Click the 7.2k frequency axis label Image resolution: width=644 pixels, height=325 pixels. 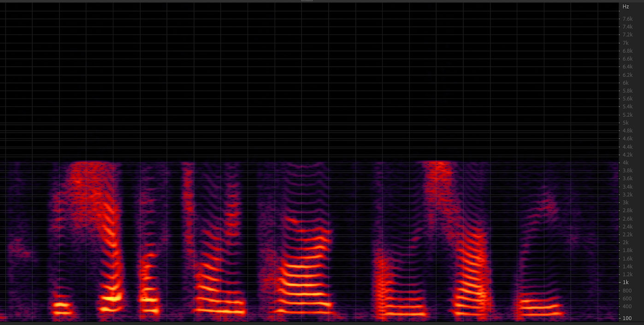click(x=627, y=35)
